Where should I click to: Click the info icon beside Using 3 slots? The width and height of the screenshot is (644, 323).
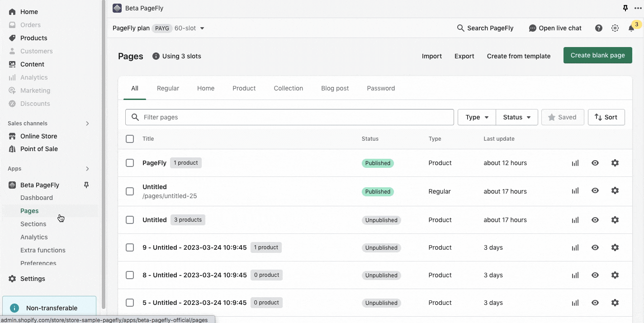click(x=156, y=56)
